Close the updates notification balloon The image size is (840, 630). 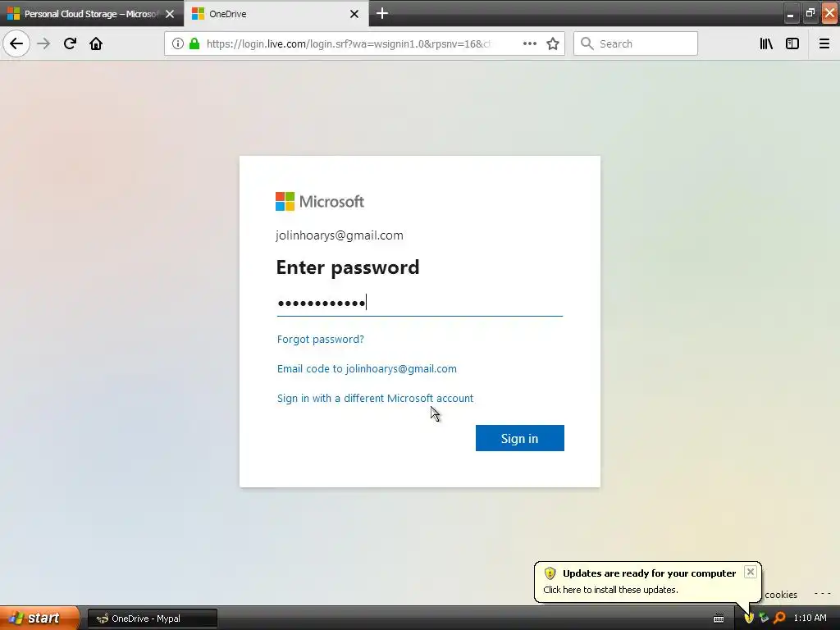coord(750,572)
